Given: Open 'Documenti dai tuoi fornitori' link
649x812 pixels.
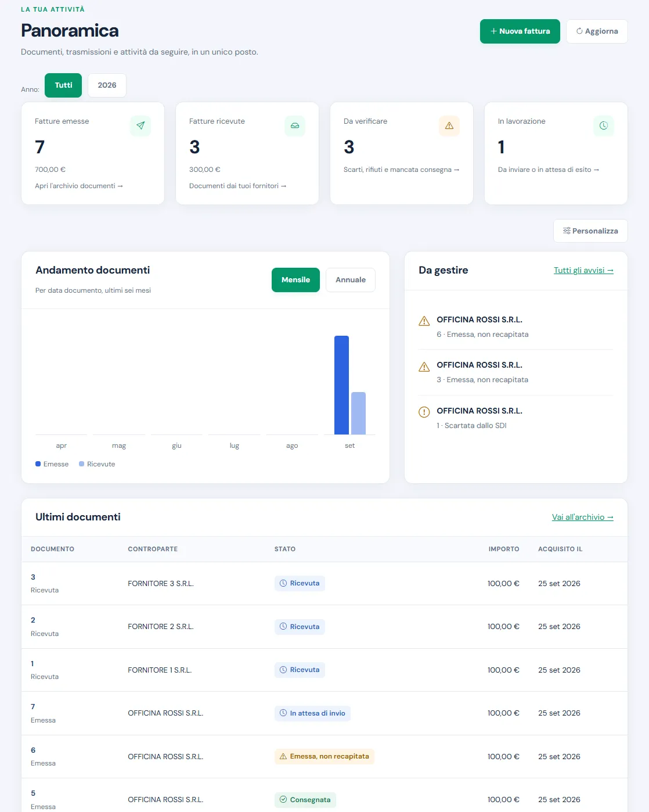Looking at the screenshot, I should click(238, 186).
